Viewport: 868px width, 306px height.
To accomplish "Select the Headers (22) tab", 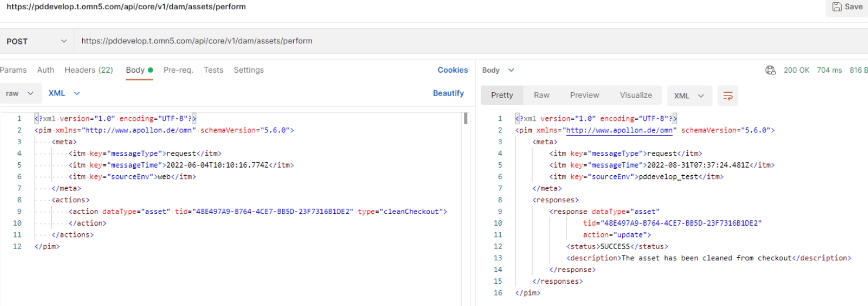I will click(x=89, y=70).
